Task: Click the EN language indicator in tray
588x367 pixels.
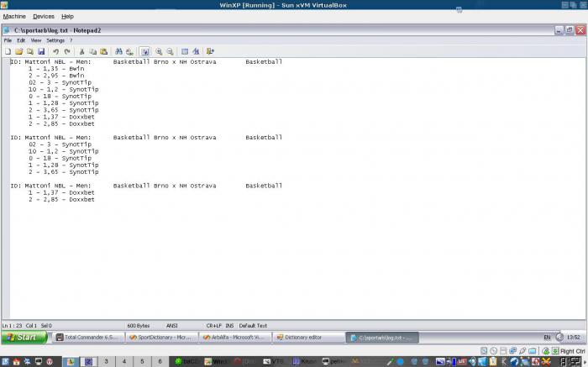Action: tap(547, 338)
